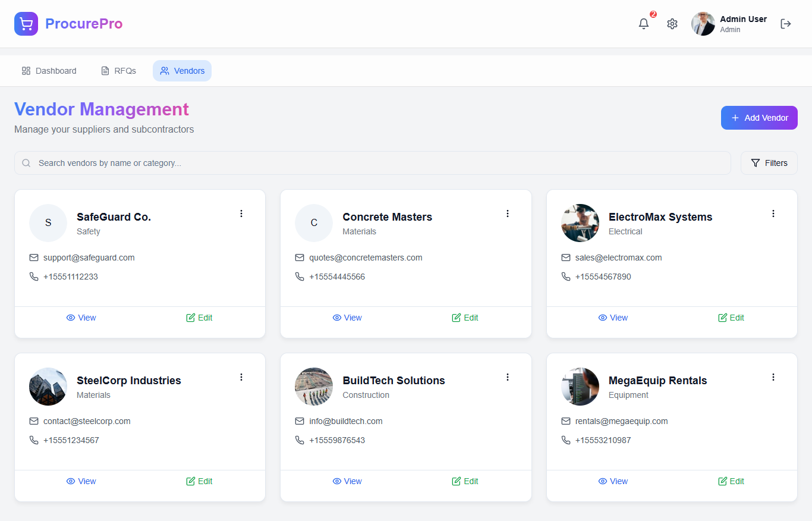The width and height of the screenshot is (812, 521).
Task: Click the search magnifier icon
Action: click(x=26, y=163)
